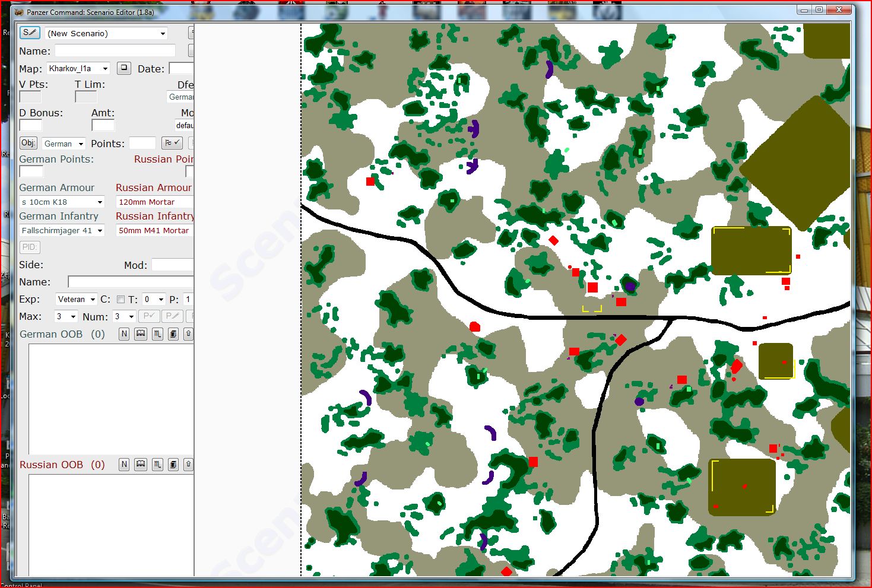Click the P checkmark button
Image resolution: width=872 pixels, height=588 pixels.
pyautogui.click(x=149, y=316)
